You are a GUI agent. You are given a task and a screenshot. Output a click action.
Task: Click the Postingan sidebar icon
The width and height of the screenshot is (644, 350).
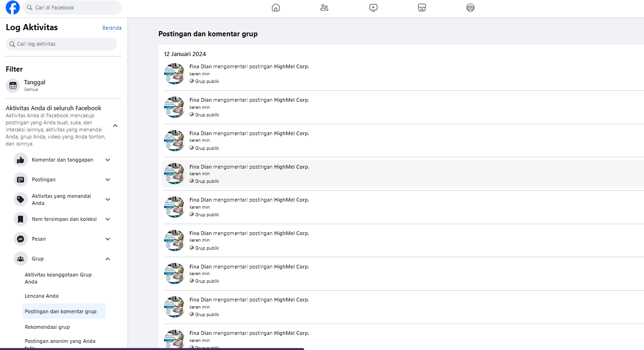[21, 180]
